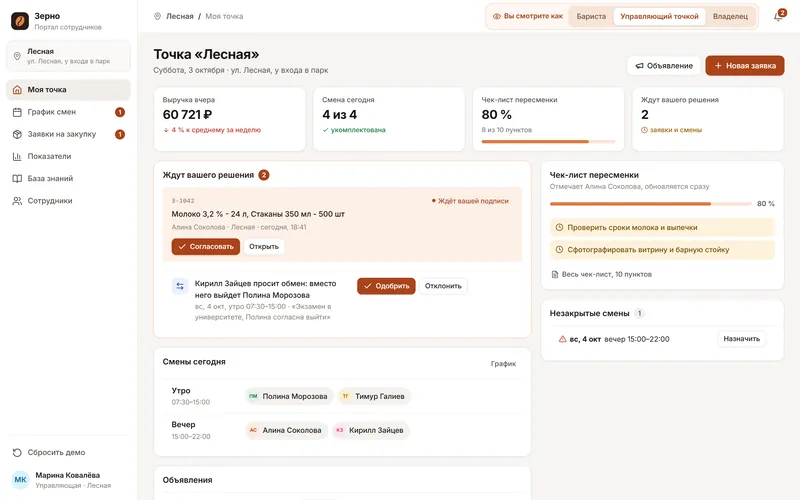Click the swap arrows icon by Кирилл Зайцев request
Viewport: 800px width, 500px height.
tap(180, 286)
